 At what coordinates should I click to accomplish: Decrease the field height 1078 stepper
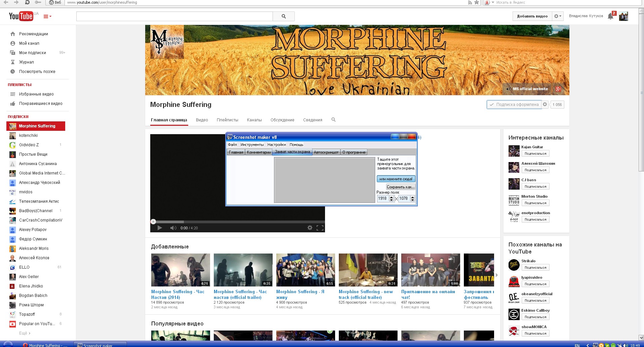[x=413, y=200]
